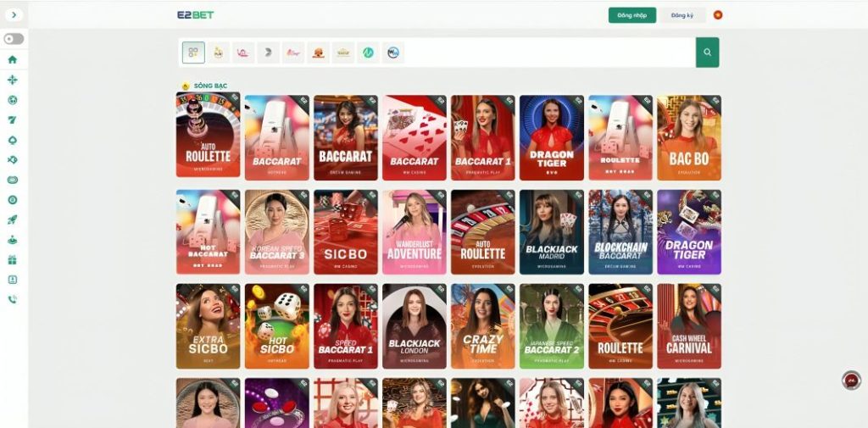Open Auto Roulette by Microgaming card
The width and height of the screenshot is (868, 428).
[209, 136]
